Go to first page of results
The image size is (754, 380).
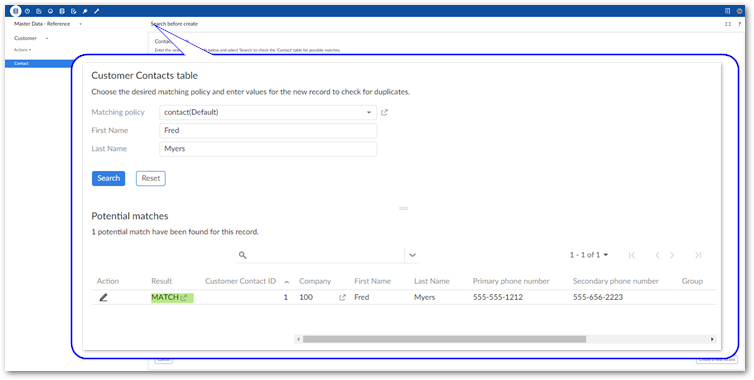[x=632, y=255]
